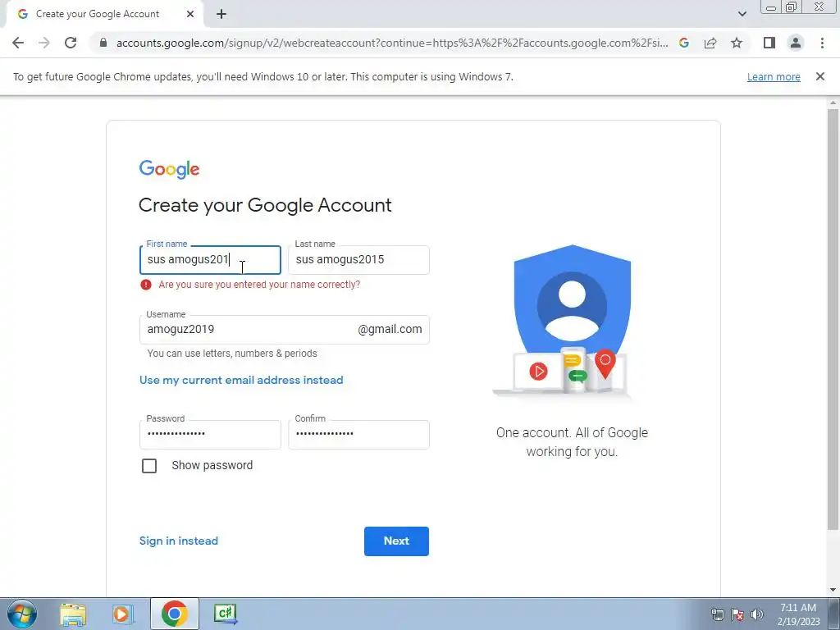Open the Chrome three-dot menu
The image size is (840, 630).
822,43
